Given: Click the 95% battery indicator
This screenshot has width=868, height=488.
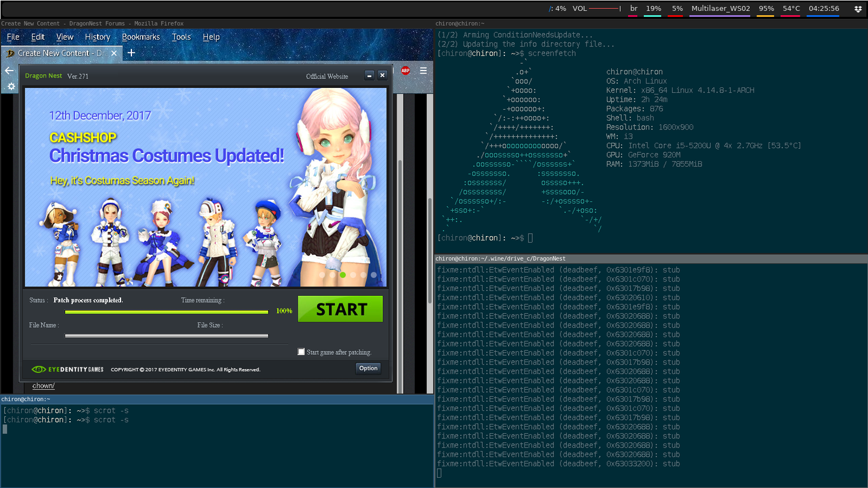Looking at the screenshot, I should [766, 9].
